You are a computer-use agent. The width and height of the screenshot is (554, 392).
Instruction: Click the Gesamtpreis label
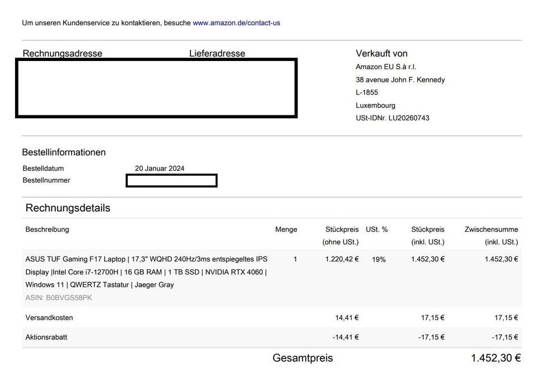coord(302,358)
